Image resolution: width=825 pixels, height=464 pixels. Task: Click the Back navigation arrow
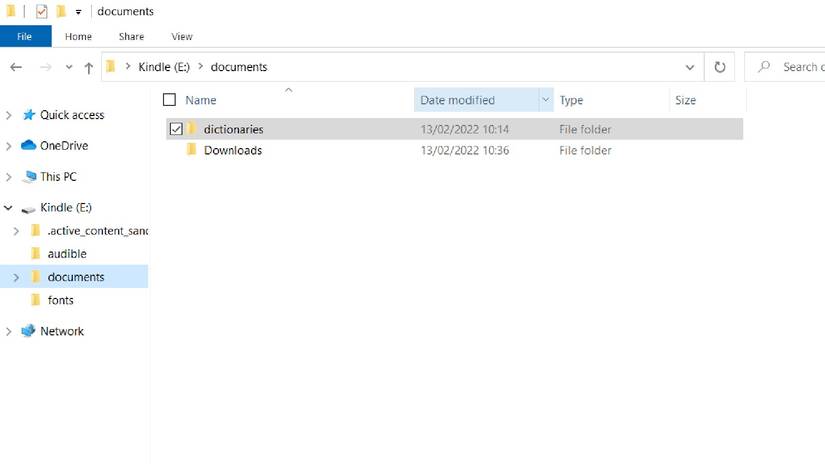tap(16, 67)
